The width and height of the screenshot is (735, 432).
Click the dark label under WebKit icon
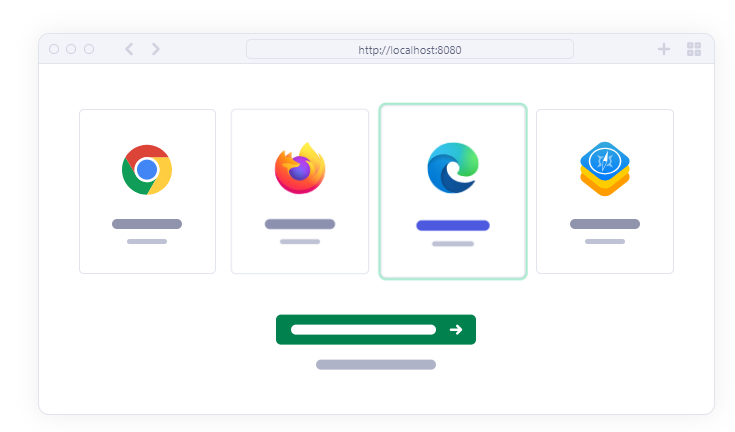click(604, 224)
